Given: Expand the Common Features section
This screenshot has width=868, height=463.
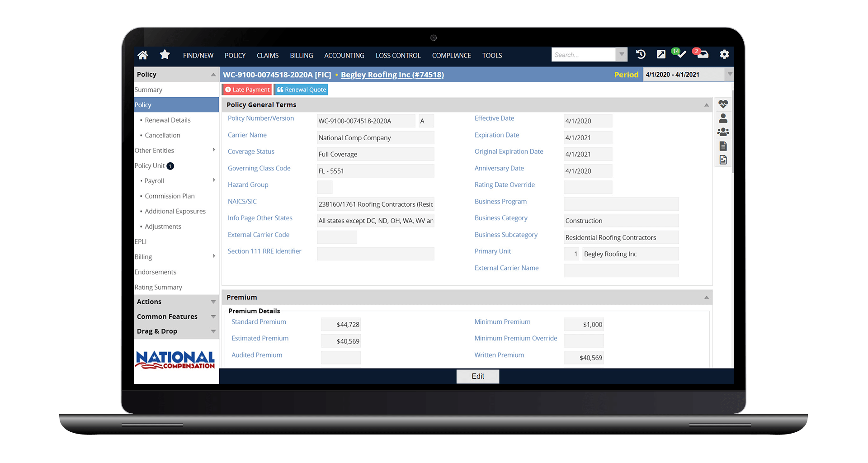Looking at the screenshot, I should tap(213, 317).
